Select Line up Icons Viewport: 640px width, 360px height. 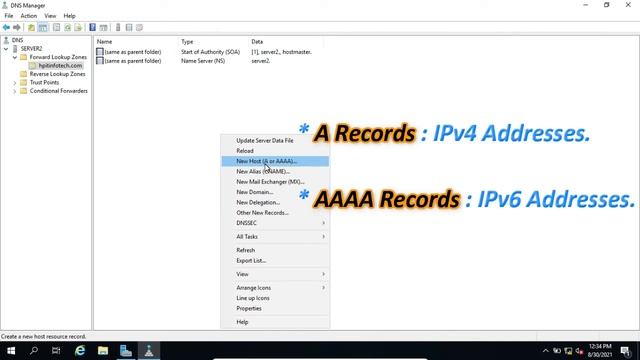point(275,298)
